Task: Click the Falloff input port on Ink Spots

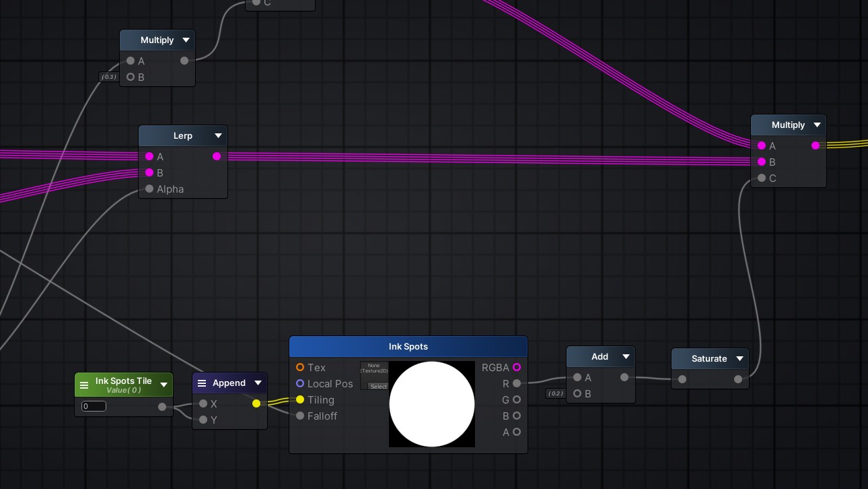Action: [x=300, y=416]
